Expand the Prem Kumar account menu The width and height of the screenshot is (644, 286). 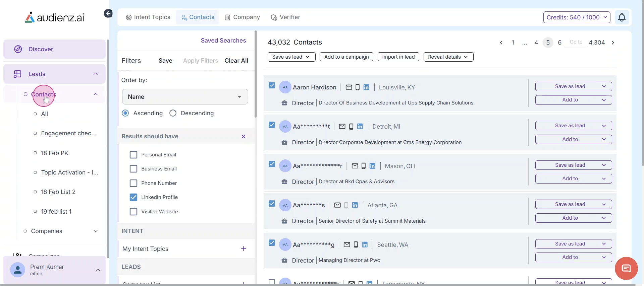click(98, 270)
